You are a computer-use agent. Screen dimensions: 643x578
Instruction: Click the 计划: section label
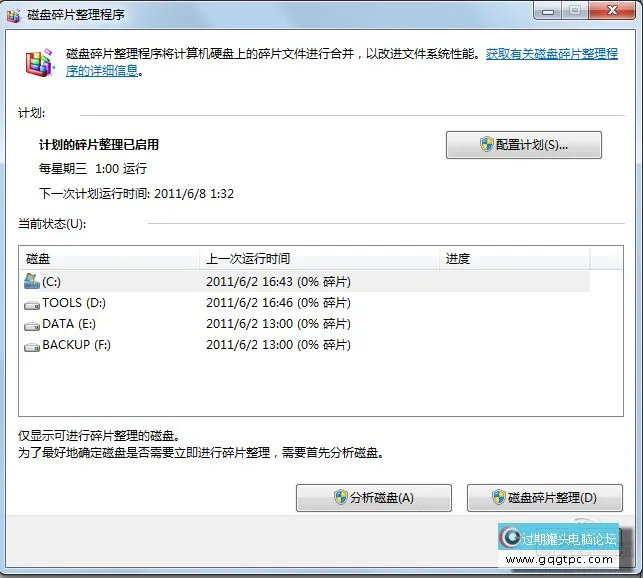tap(32, 113)
